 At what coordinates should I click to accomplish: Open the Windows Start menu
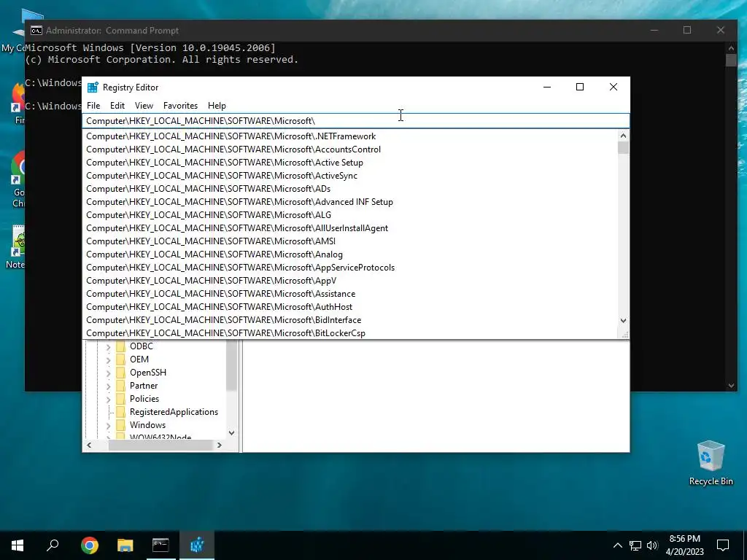coord(18,545)
